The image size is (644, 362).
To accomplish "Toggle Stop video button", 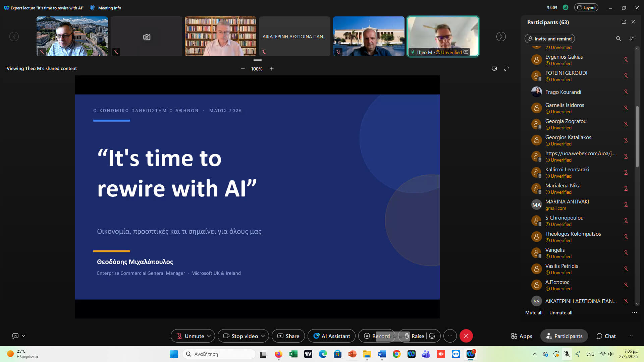I will tap(240, 336).
